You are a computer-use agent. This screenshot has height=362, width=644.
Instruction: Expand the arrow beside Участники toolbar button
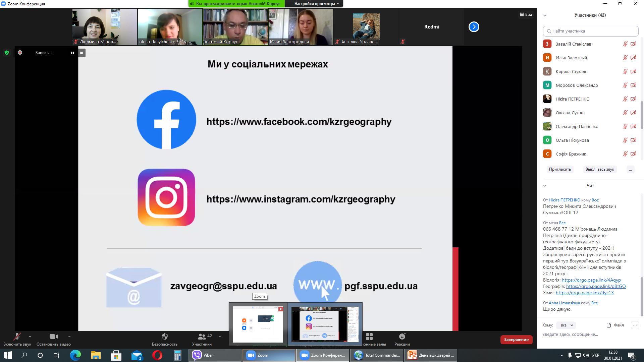[x=220, y=337]
